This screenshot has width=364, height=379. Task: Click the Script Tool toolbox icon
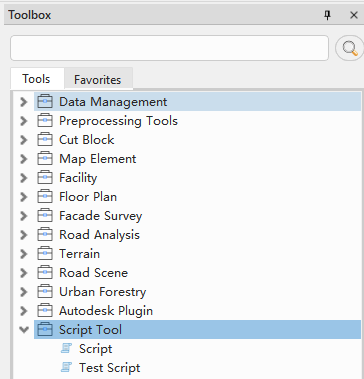coord(45,330)
